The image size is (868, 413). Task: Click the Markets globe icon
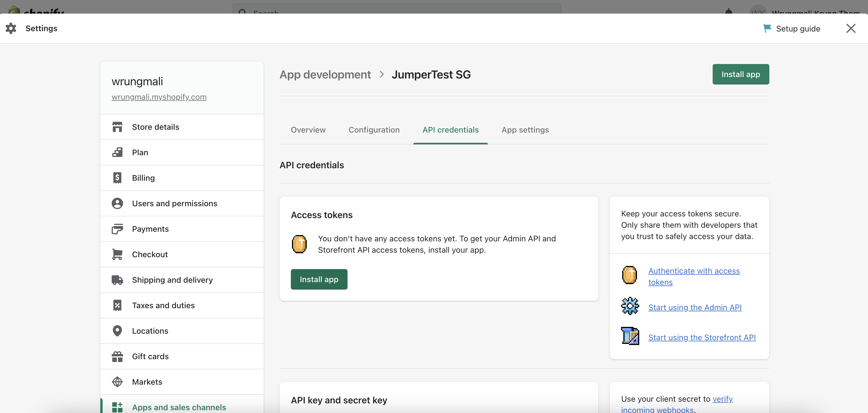(117, 382)
